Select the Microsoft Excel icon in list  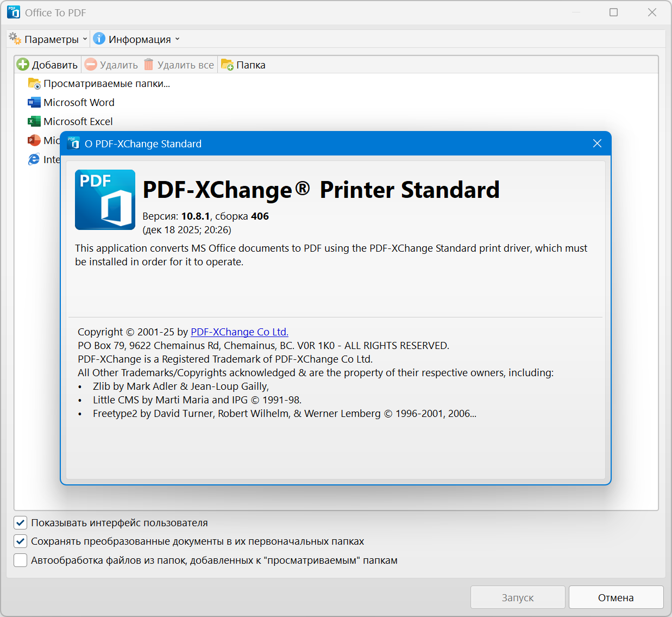(x=34, y=121)
